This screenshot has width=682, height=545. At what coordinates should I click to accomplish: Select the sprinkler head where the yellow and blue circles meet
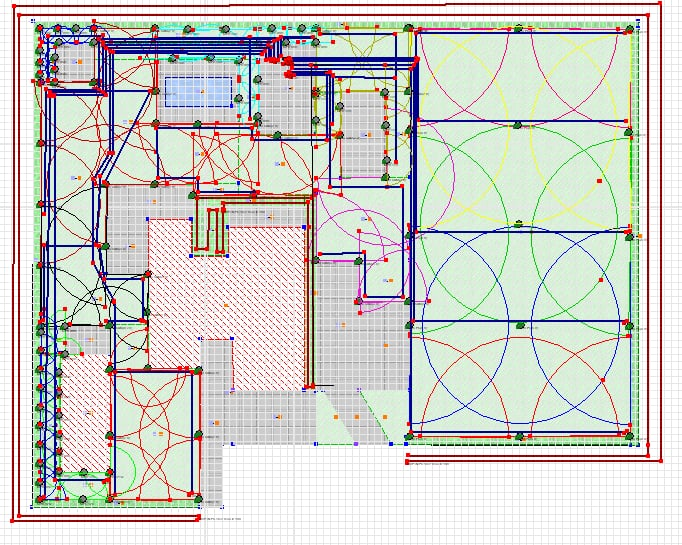click(518, 224)
